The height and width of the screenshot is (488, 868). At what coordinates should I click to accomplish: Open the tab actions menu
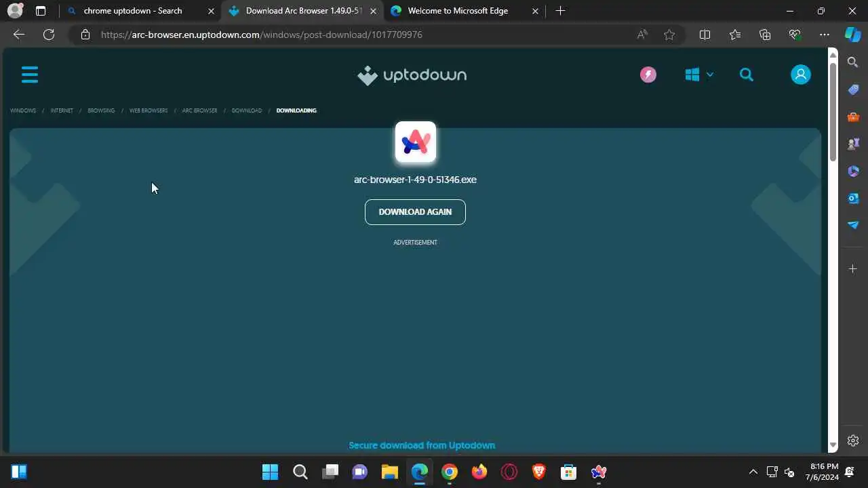pos(41,11)
